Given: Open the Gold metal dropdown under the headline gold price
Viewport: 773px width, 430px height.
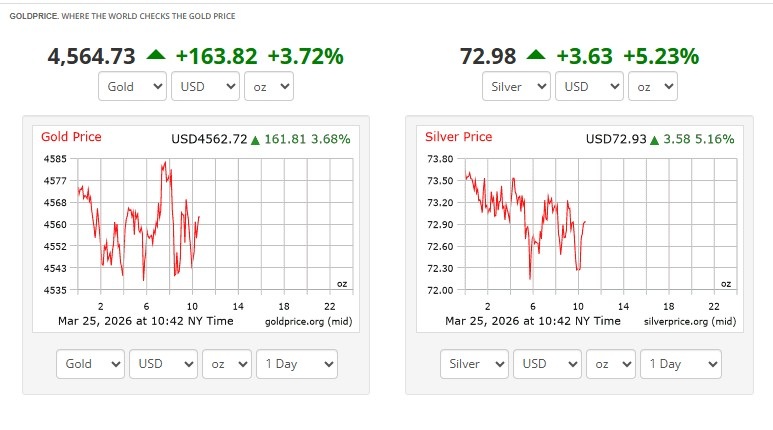Looking at the screenshot, I should click(133, 87).
